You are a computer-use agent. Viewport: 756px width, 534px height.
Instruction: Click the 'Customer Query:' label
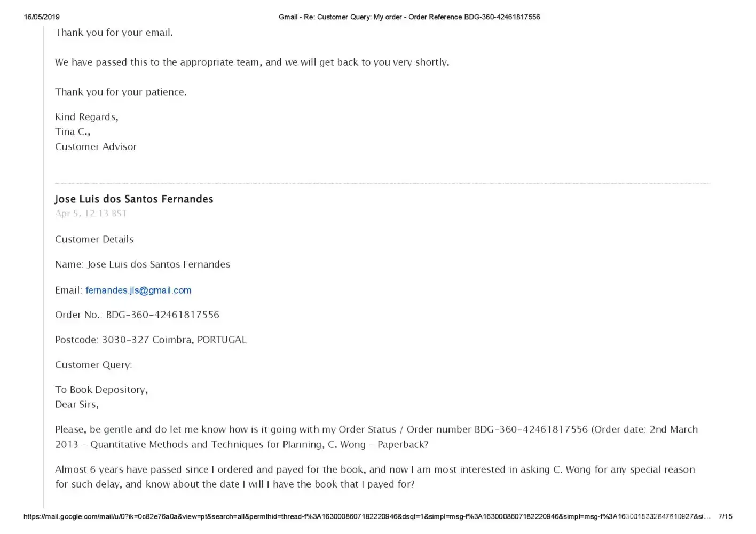[x=93, y=365]
